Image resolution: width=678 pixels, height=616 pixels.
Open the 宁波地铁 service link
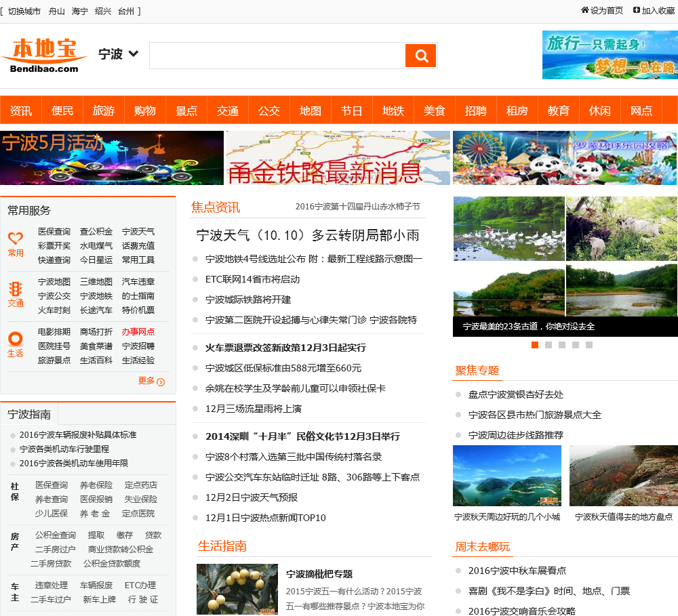point(96,296)
